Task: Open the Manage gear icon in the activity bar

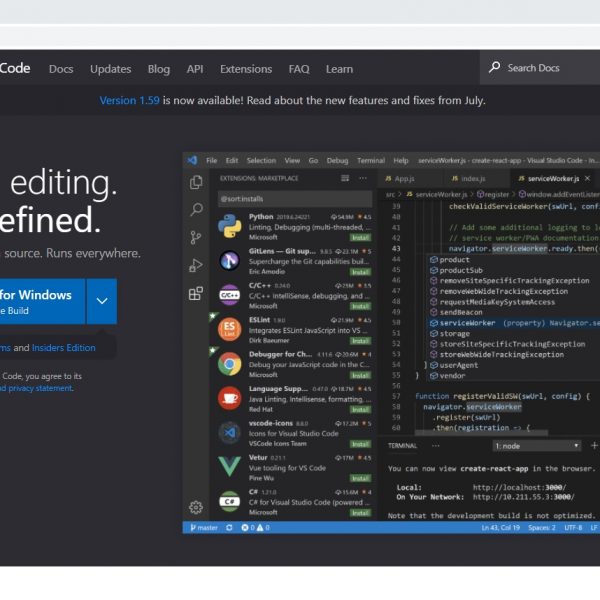Action: [196, 507]
